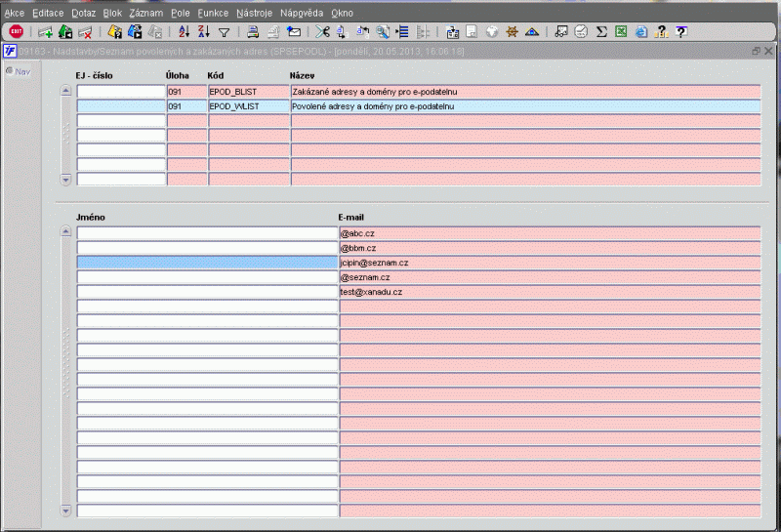This screenshot has height=532, width=781.
Task: Click the greyed cancel-query icon
Action: pos(155,32)
